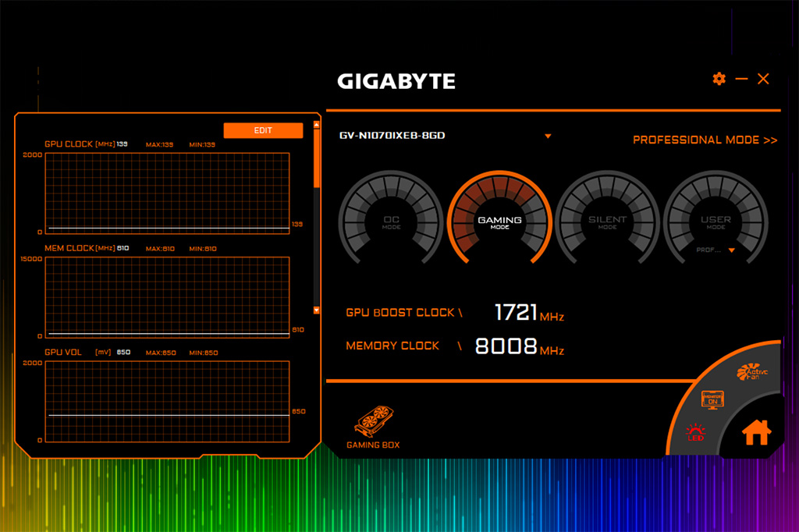
Task: Open the Gaming Box graphics card icon
Action: 374,421
